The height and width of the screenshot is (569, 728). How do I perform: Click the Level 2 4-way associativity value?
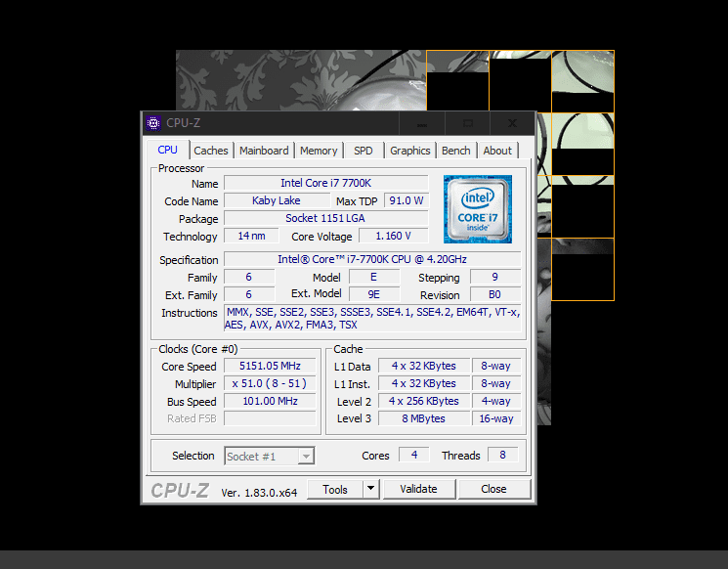[496, 401]
